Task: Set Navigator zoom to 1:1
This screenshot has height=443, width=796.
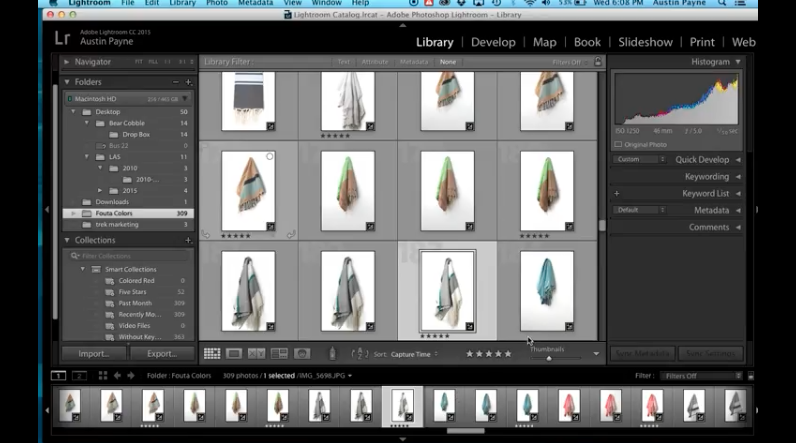Action: [x=168, y=62]
